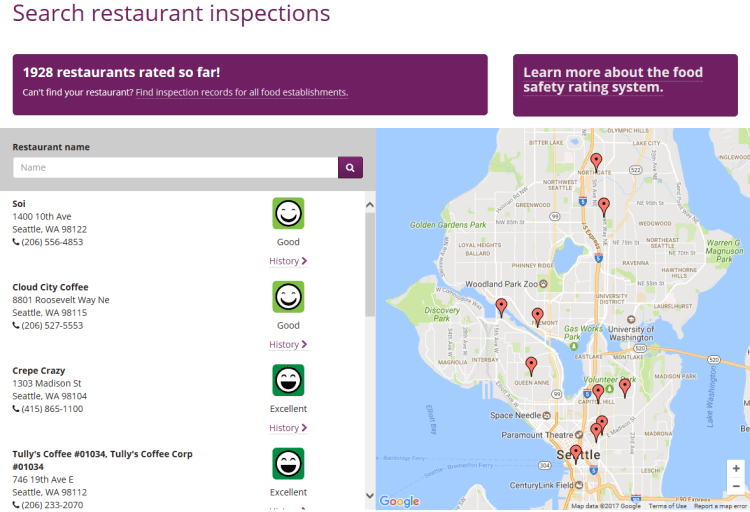
Task: Click the results list scrollbar down arrow
Action: [x=369, y=496]
